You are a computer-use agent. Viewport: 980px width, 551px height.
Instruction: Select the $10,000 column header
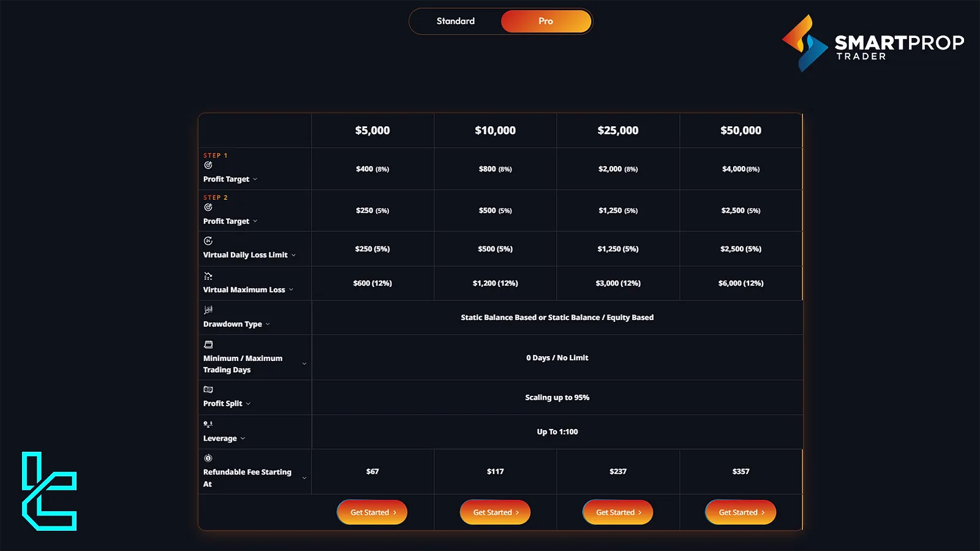pyautogui.click(x=496, y=131)
